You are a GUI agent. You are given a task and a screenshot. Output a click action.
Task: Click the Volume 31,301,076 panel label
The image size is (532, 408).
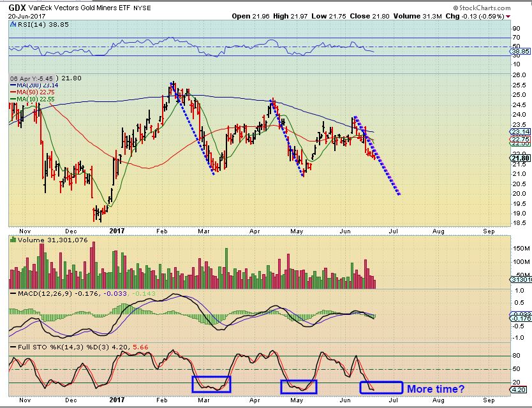point(52,240)
